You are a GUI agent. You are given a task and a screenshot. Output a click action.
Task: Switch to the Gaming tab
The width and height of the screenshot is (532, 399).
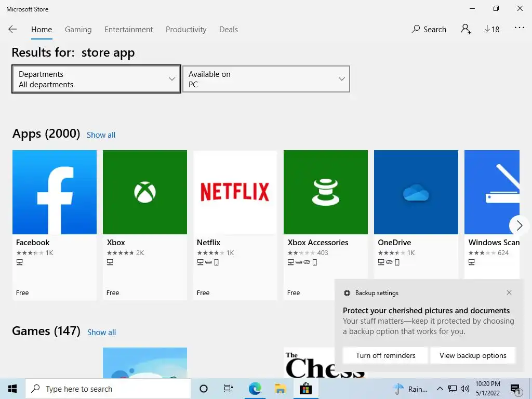(x=78, y=30)
